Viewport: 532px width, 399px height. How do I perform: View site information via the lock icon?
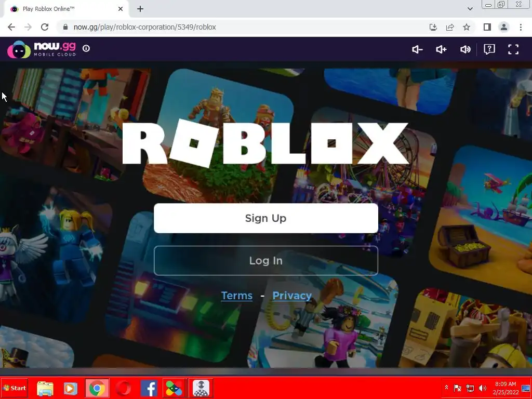65,27
